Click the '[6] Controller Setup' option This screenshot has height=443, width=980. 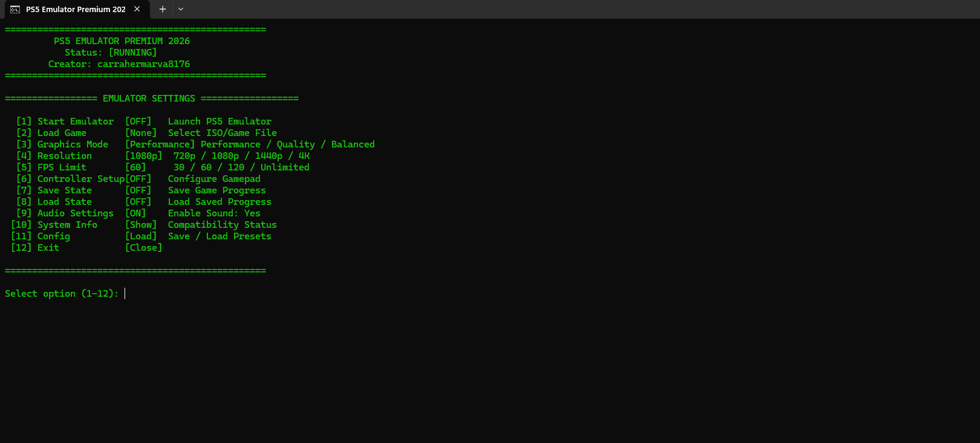pos(70,179)
